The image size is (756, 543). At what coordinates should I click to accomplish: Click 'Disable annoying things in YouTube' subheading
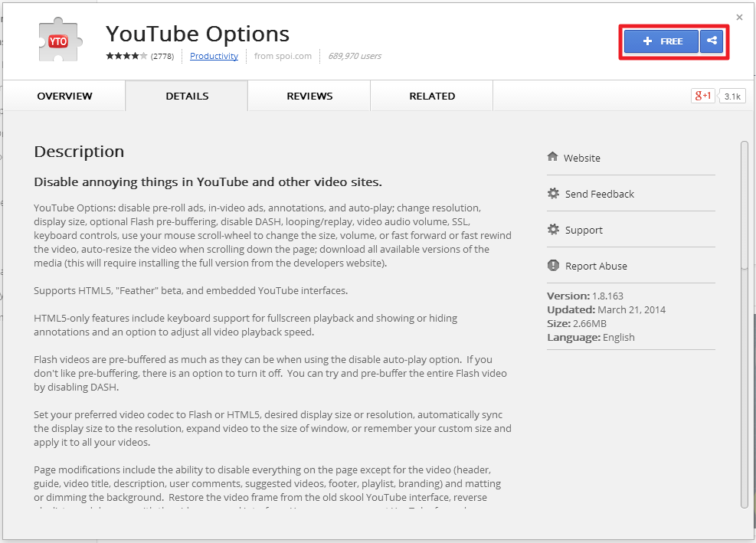tap(208, 182)
